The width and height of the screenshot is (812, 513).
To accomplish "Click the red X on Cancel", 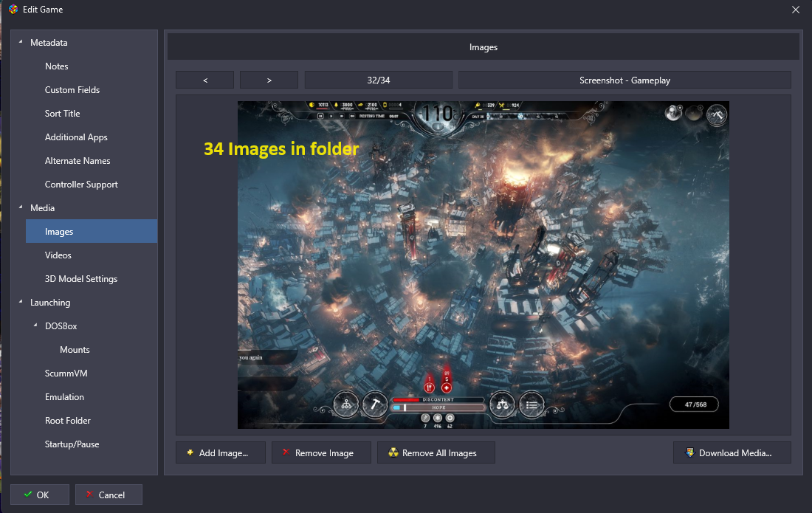I will [x=89, y=495].
